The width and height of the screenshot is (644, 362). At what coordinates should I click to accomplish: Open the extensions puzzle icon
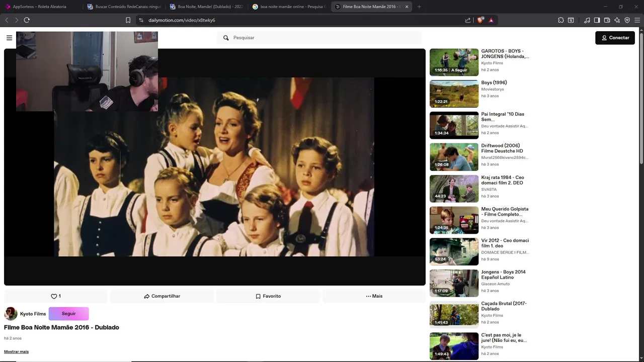click(x=561, y=20)
